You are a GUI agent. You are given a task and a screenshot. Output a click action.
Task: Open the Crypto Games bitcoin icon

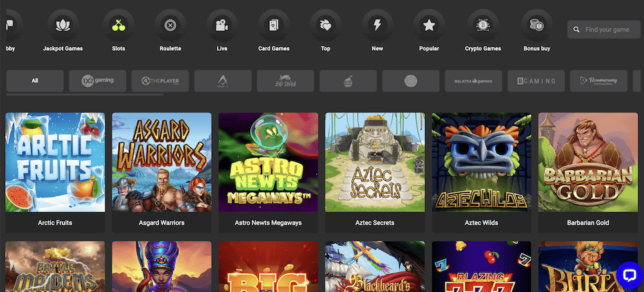click(x=483, y=25)
